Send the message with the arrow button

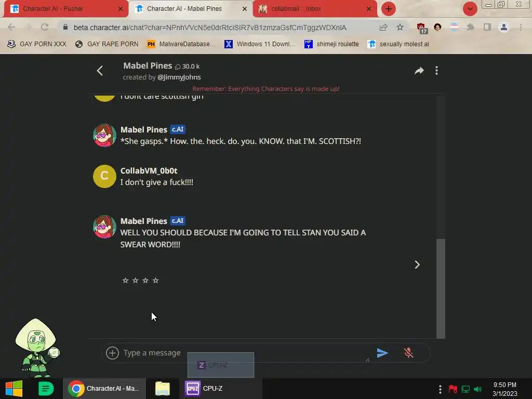click(382, 353)
